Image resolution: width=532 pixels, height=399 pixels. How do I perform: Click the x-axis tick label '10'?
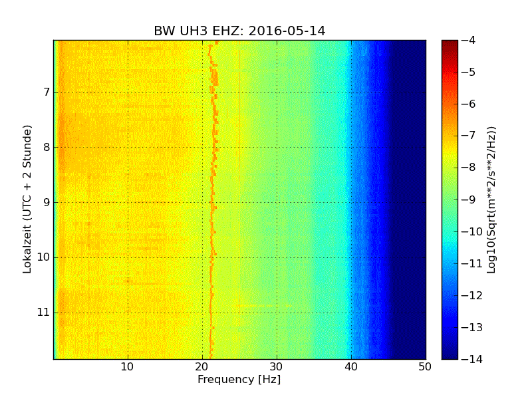click(x=128, y=367)
